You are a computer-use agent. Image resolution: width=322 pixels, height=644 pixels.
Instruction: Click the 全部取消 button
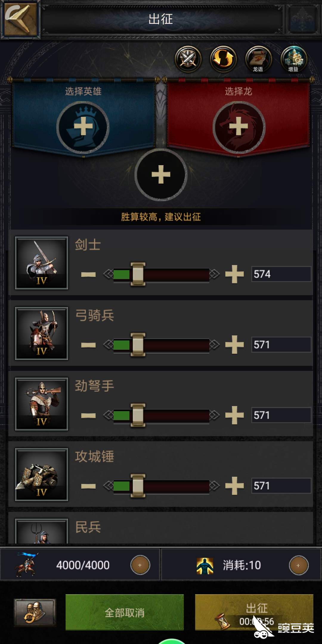point(125,612)
